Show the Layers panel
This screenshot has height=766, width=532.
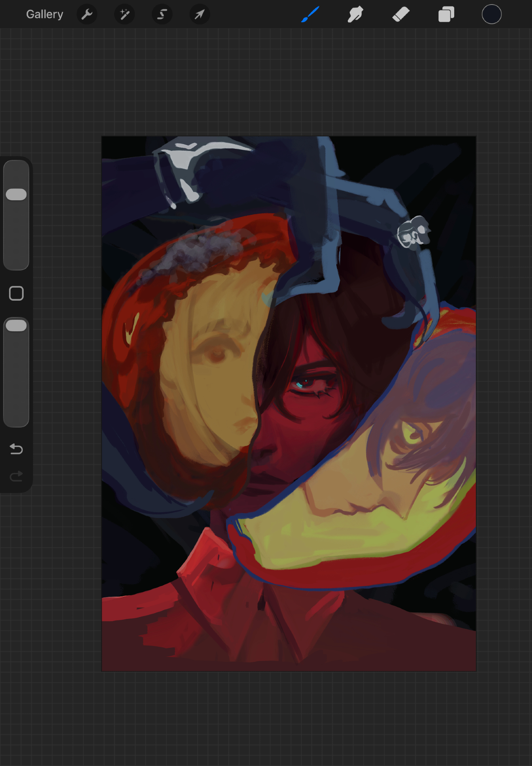(446, 15)
